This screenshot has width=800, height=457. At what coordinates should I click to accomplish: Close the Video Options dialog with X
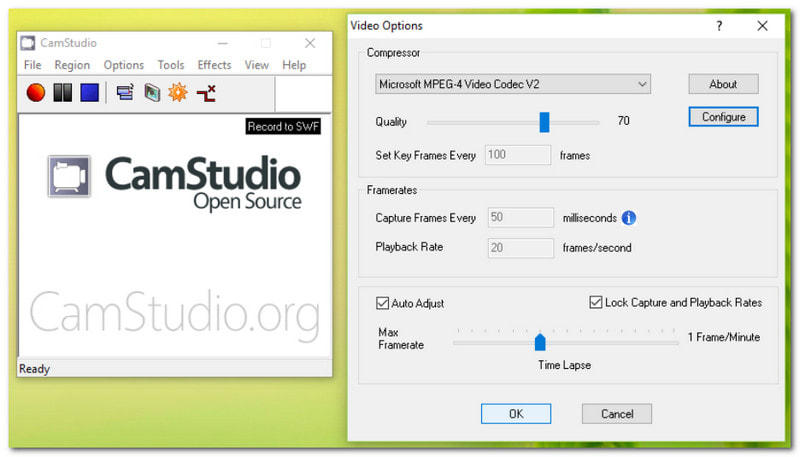click(762, 26)
